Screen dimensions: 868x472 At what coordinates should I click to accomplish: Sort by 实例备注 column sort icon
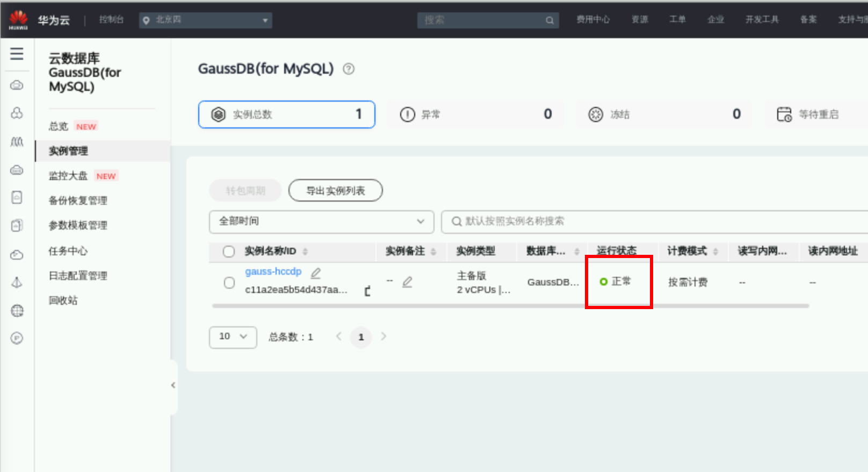(433, 251)
